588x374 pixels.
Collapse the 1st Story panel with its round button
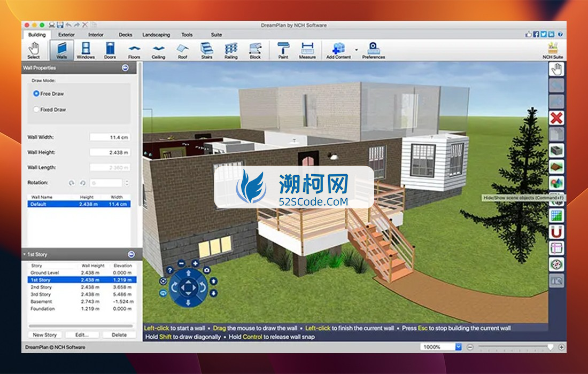point(131,254)
